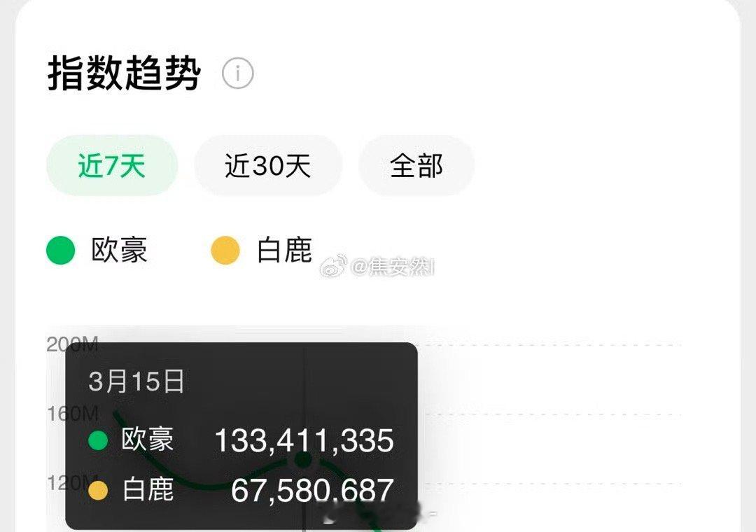Click the yellow dot in the tooltip
Image resolution: width=756 pixels, height=532 pixels.
[99, 491]
